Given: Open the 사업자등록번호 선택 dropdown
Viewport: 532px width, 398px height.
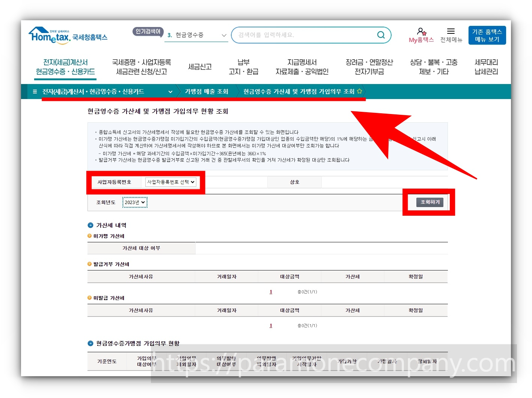Looking at the screenshot, I should (x=171, y=182).
